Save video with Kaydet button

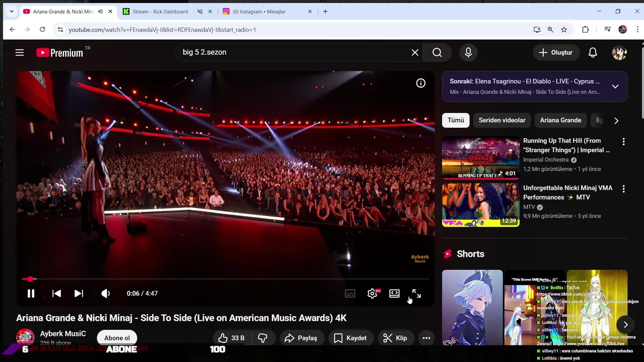click(x=350, y=338)
